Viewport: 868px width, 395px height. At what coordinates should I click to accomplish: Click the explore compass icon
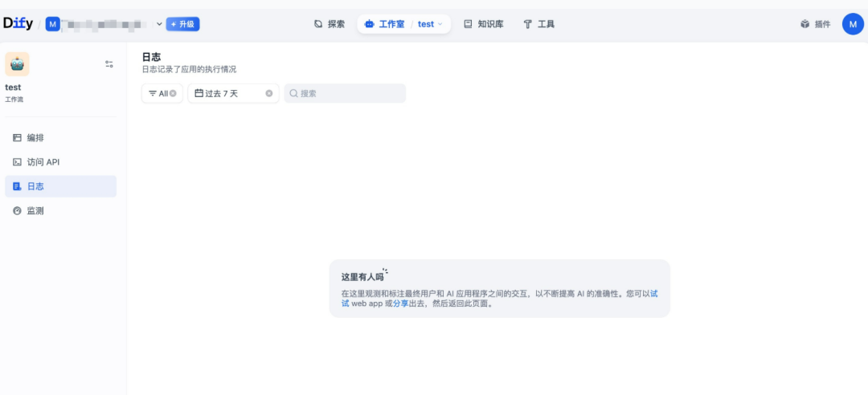[x=318, y=24]
